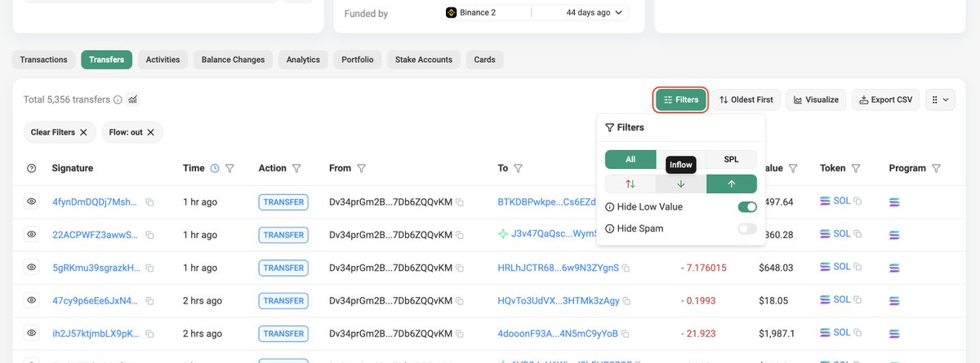
Task: Copy From address in the 5gRKmu39sgrazkH row
Action: point(460,268)
